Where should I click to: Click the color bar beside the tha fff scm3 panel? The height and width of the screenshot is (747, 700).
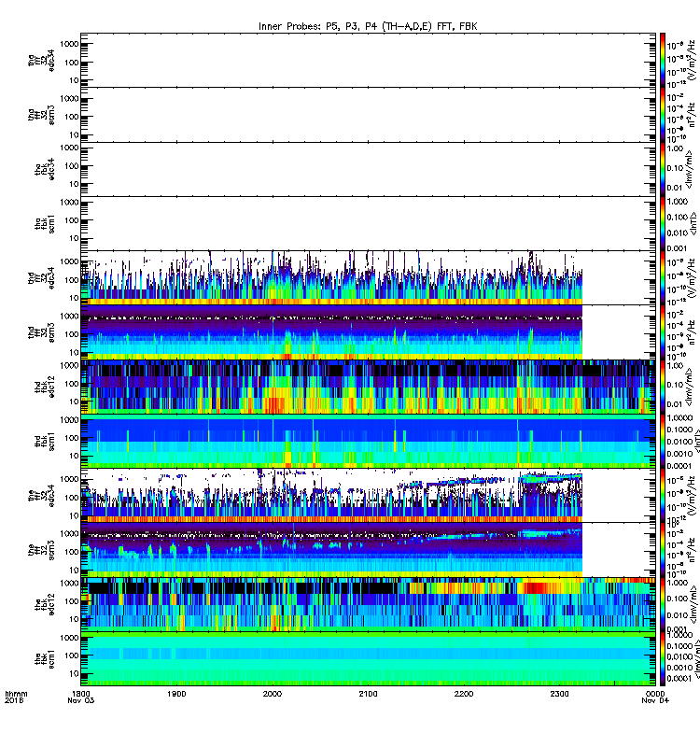click(662, 114)
